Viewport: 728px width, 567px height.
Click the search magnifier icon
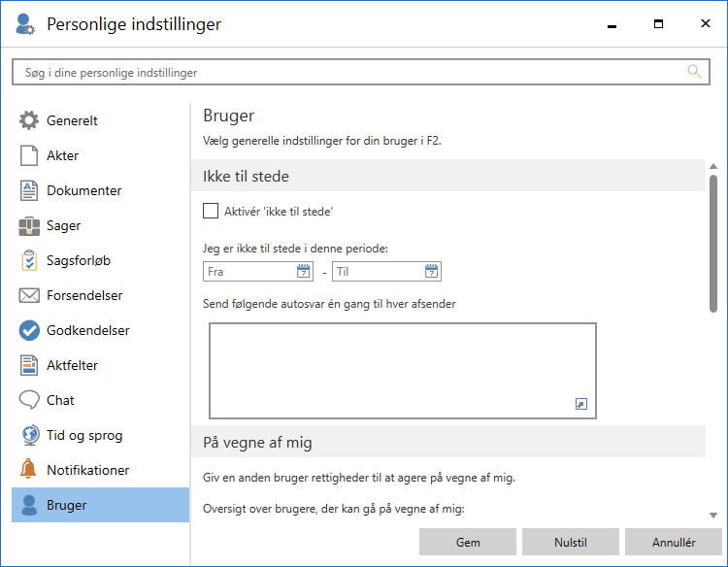coord(694,72)
